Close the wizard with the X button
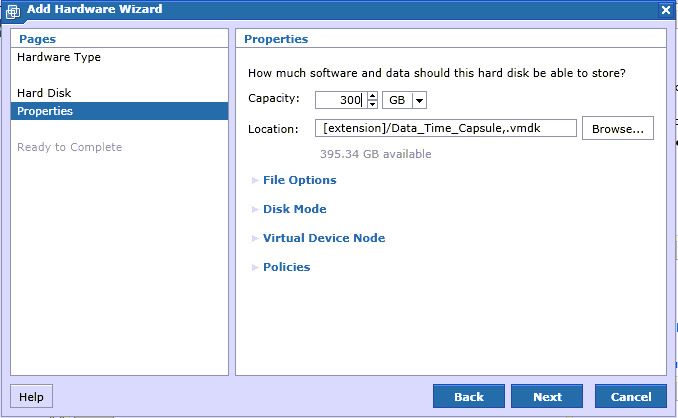 666,10
